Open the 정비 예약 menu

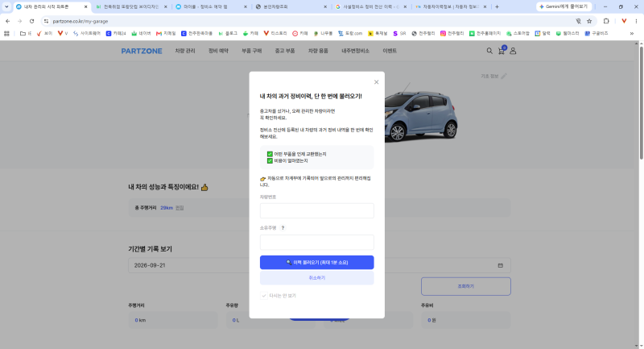coord(218,51)
